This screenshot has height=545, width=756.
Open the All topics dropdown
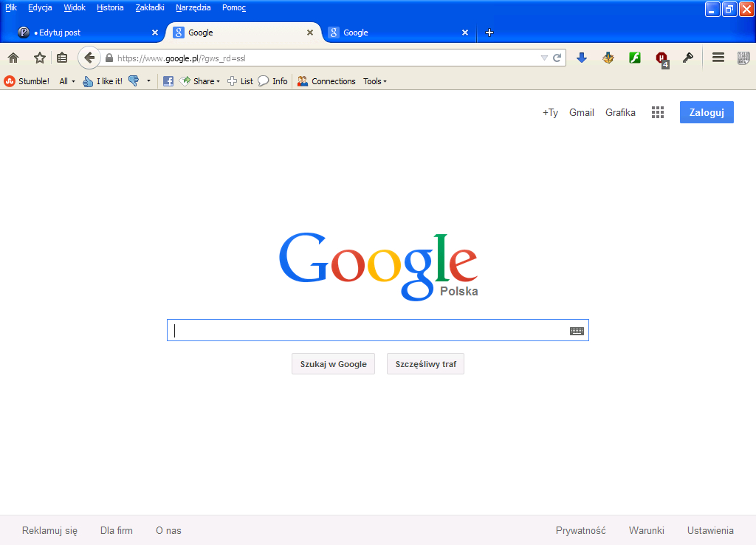coord(67,81)
